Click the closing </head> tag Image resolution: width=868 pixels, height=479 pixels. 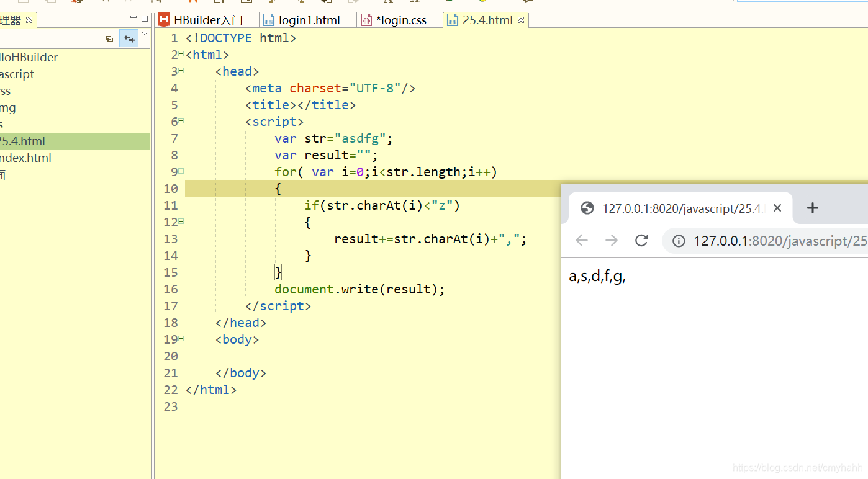tap(241, 323)
